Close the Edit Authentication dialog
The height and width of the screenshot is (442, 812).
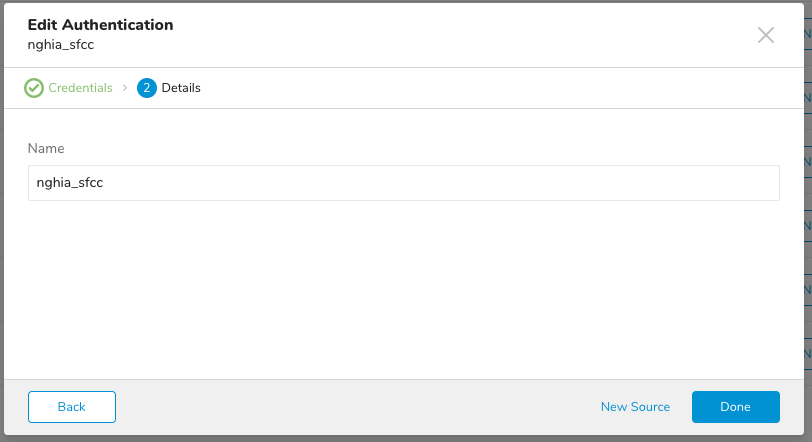(766, 35)
